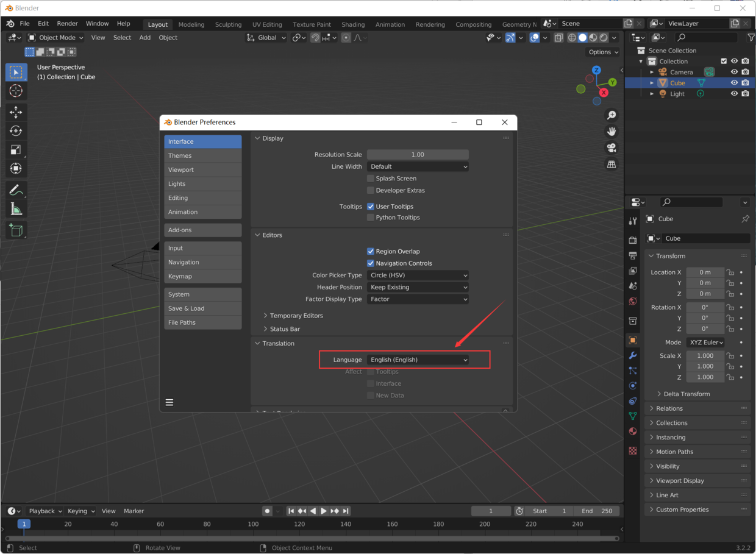Select the Annotate tool

[x=16, y=191]
